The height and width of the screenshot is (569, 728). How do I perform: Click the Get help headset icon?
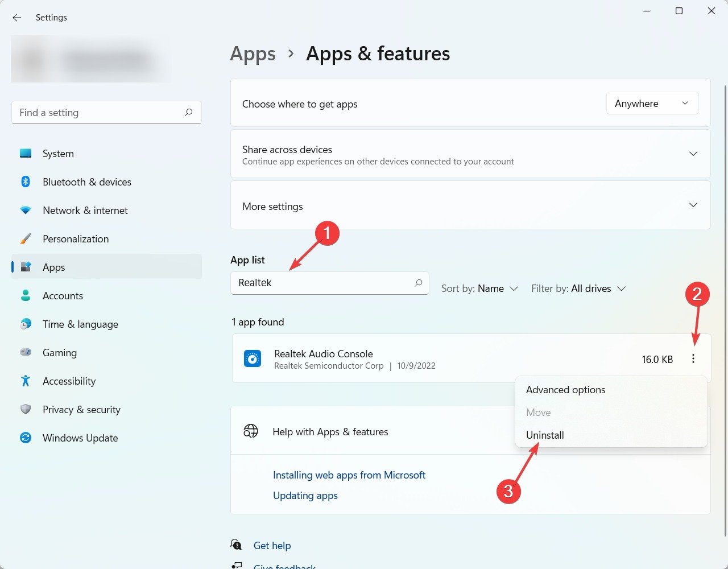point(237,545)
